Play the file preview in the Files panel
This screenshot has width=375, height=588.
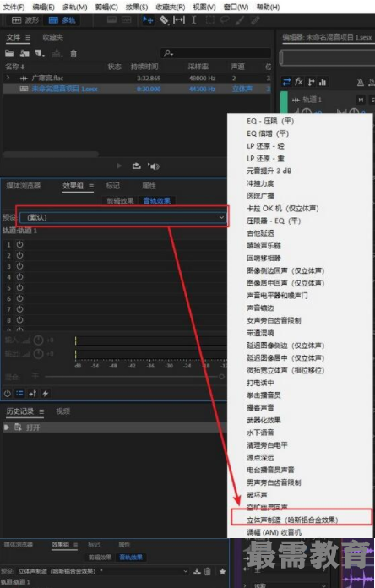coord(119,166)
